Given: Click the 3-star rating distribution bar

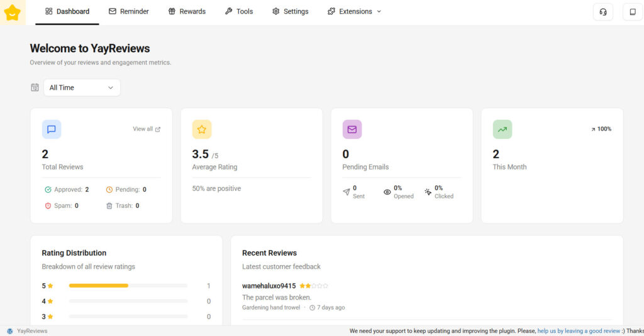Looking at the screenshot, I should point(128,317).
